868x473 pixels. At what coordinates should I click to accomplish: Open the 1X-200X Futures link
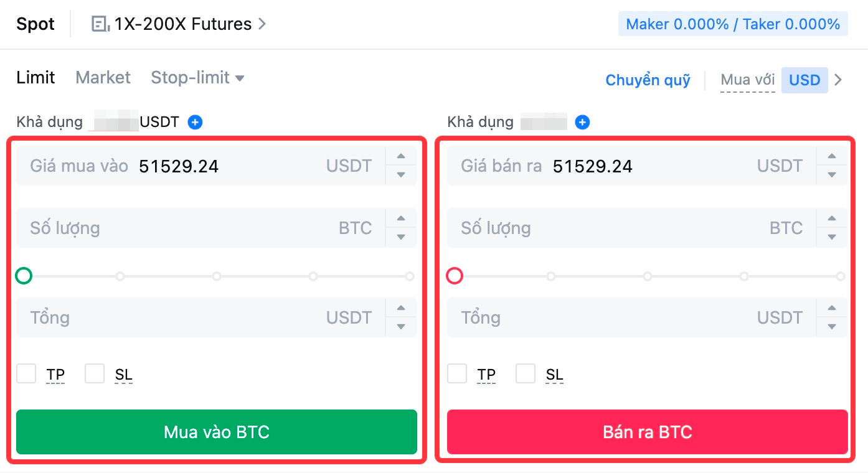183,24
